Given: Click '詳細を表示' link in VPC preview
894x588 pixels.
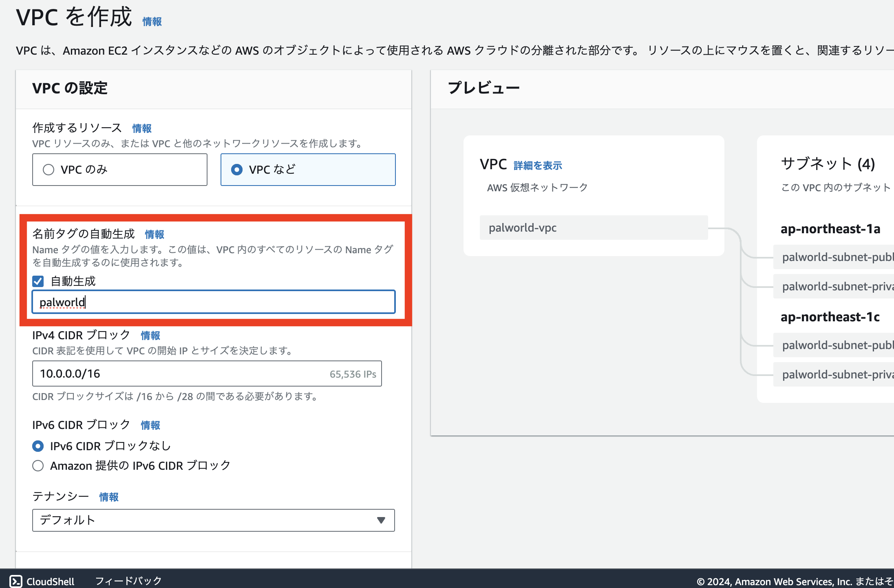Looking at the screenshot, I should pyautogui.click(x=538, y=166).
